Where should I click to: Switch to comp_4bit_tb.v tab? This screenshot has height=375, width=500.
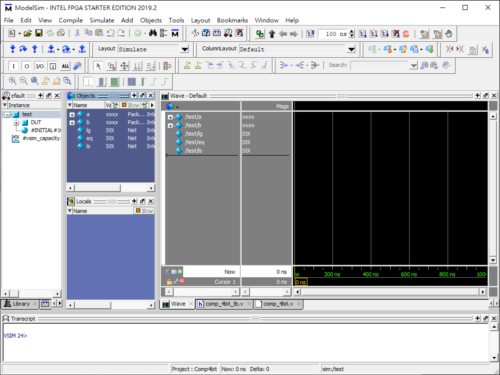224,304
